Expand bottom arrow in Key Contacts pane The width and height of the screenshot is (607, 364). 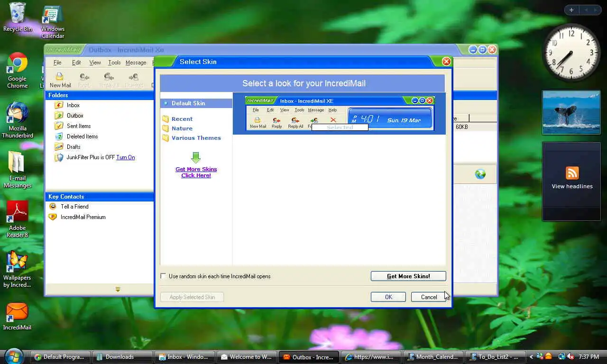point(118,289)
